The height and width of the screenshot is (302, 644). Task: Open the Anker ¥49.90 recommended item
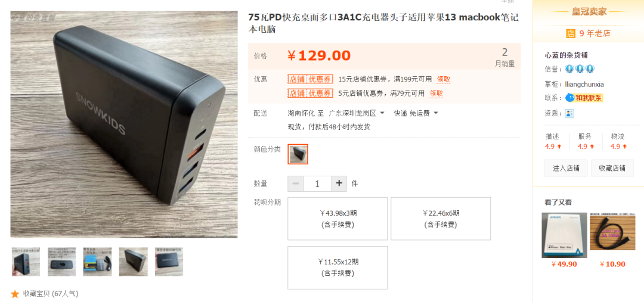coord(564,239)
